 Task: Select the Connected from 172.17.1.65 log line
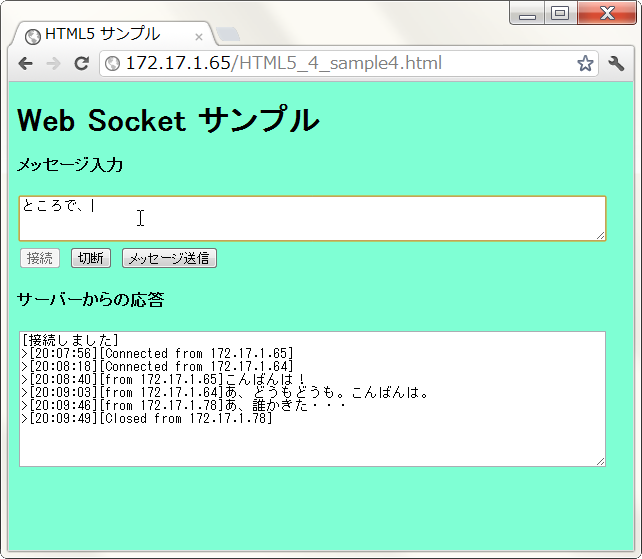[x=158, y=353]
